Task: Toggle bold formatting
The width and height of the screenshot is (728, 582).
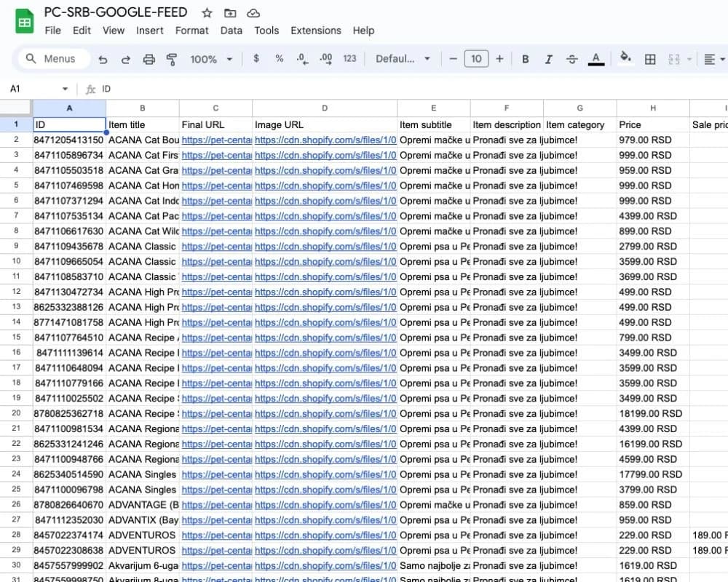Action: pos(526,59)
